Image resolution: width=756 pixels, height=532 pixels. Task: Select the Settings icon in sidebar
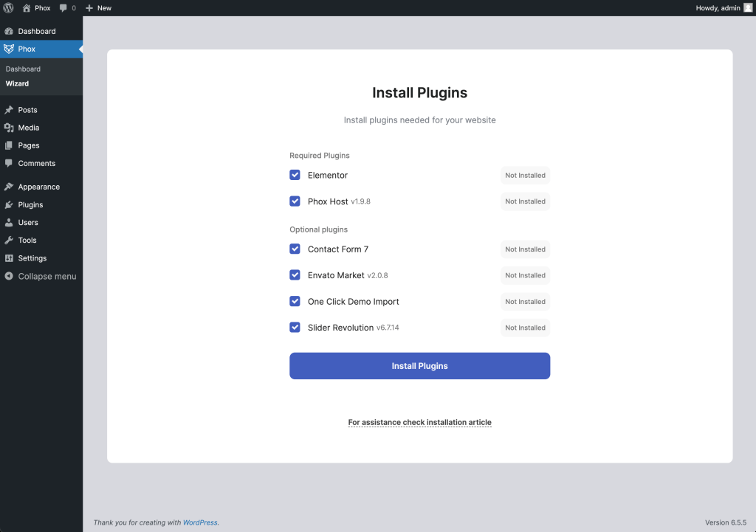coord(10,258)
